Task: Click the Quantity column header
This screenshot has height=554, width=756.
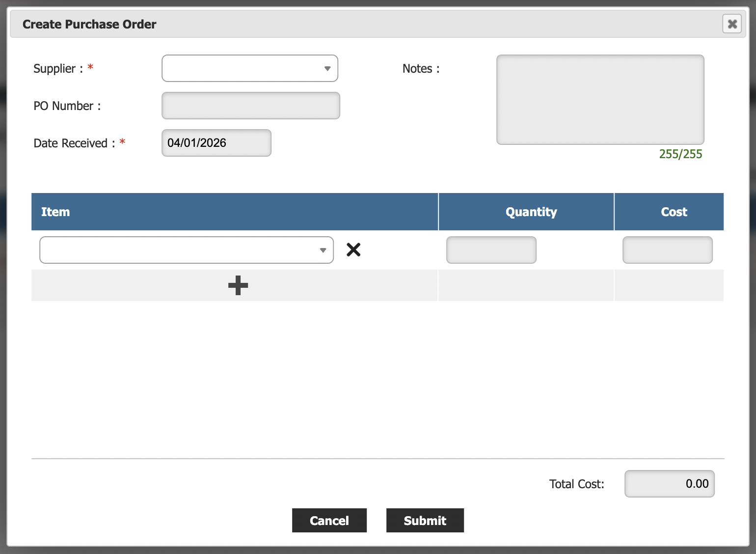Action: (x=531, y=212)
